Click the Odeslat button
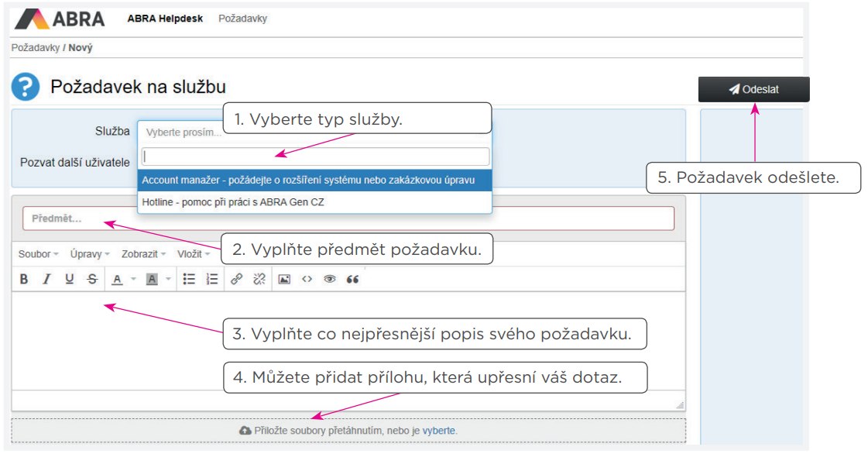 tap(753, 90)
